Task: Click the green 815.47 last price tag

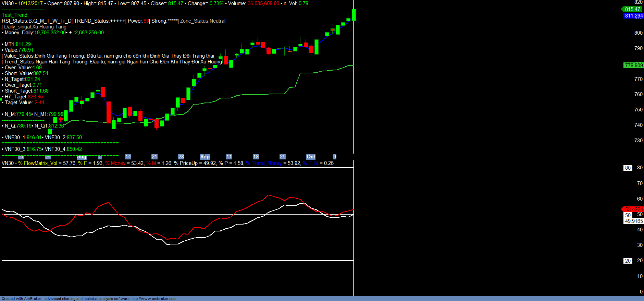Action: [632, 9]
